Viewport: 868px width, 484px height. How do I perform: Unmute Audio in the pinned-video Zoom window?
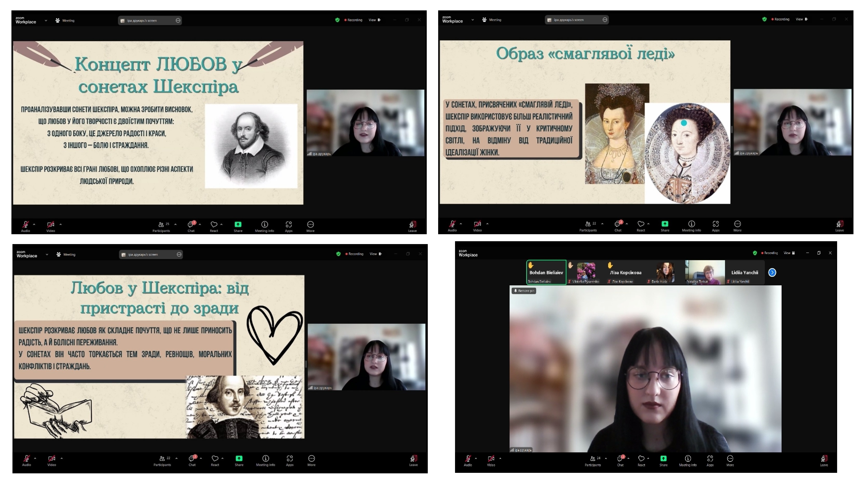click(468, 458)
